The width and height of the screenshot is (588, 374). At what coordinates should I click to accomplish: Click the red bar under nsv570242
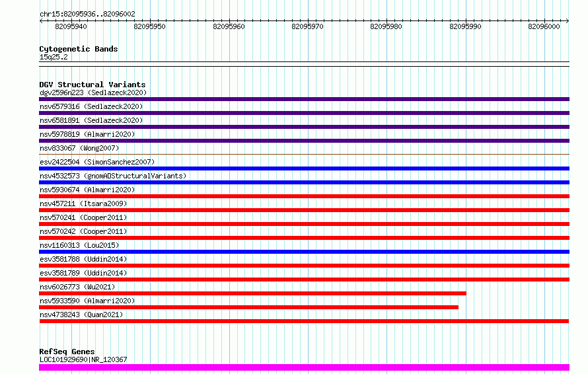(304, 238)
